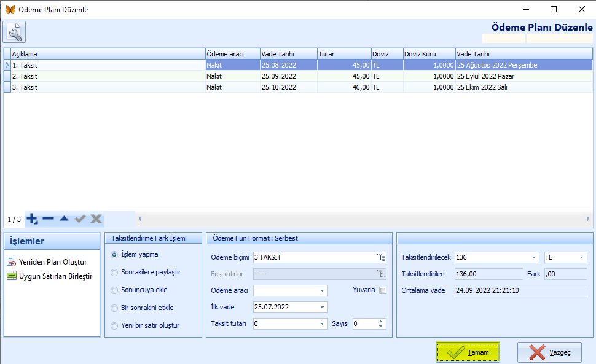Enable the Yuvarla checkbox

(x=383, y=290)
